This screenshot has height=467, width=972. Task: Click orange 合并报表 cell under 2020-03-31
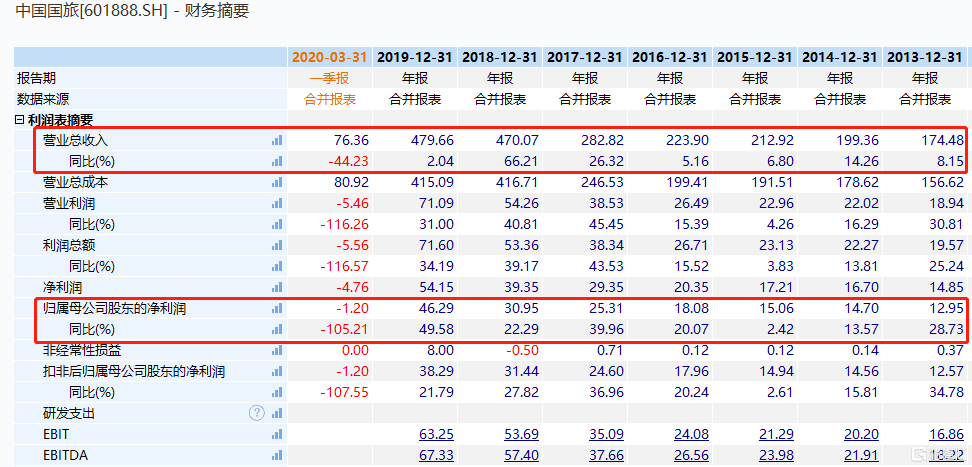pos(330,99)
